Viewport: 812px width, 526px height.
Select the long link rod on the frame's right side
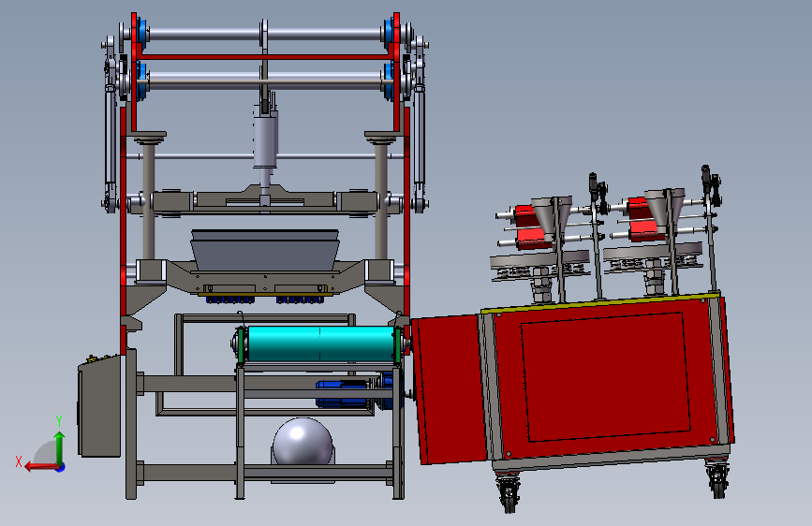420,138
